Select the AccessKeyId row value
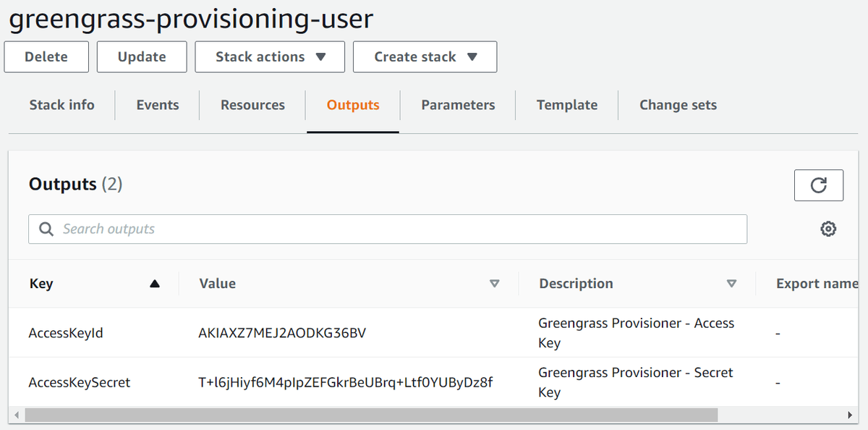Screen dimensions: 868x430 pyautogui.click(x=280, y=332)
